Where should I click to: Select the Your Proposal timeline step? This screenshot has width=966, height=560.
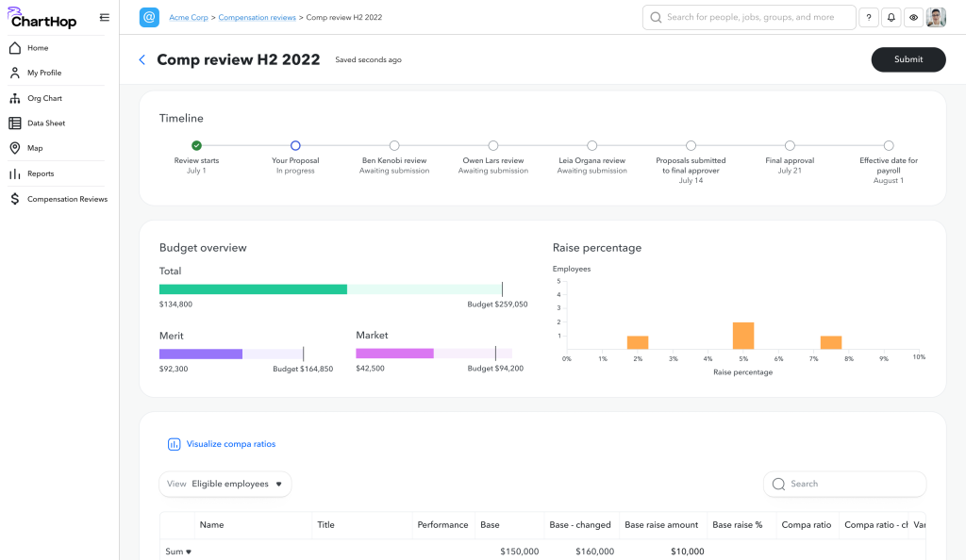coord(295,146)
